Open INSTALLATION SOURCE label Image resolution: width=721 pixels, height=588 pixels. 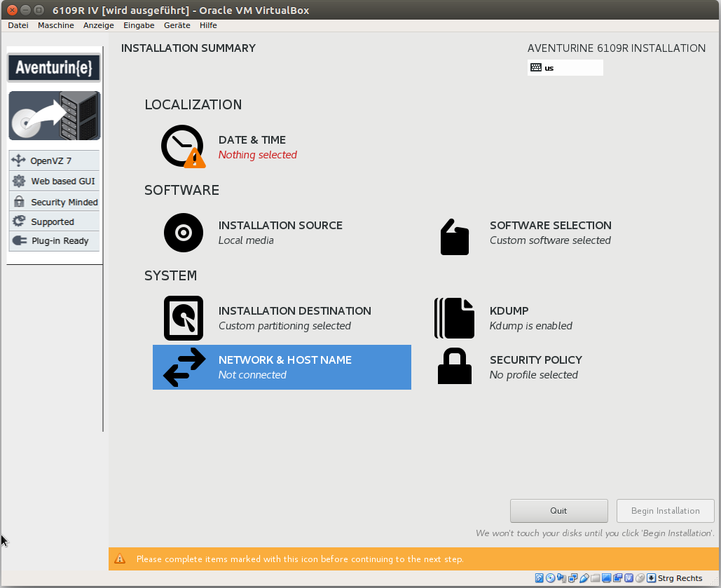coord(280,226)
